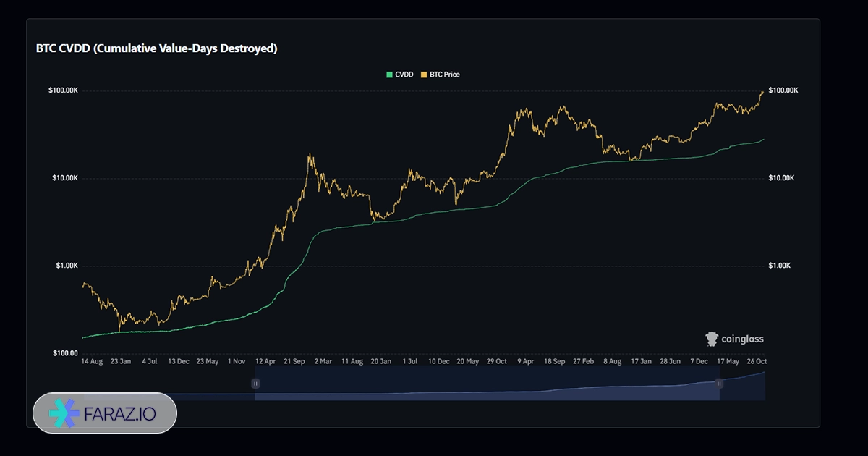The image size is (868, 456).
Task: Toggle the BTC Price yellow legend swatch
Action: point(425,75)
